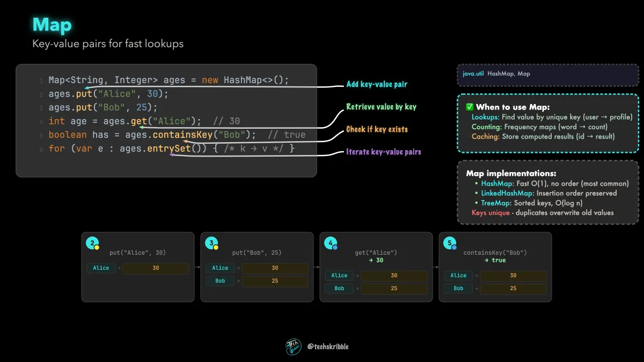644x362 pixels.
Task: Click the Caching store computed results line
Action: point(543,136)
